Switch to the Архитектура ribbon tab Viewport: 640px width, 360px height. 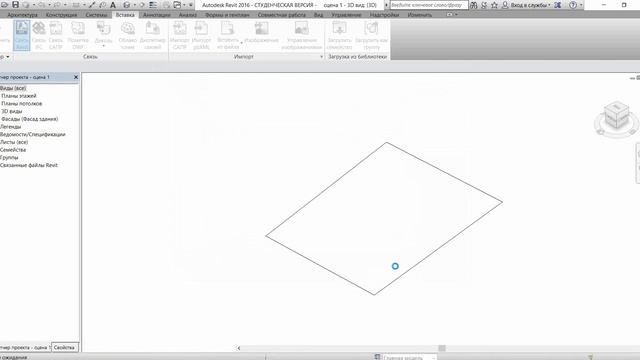(22, 15)
